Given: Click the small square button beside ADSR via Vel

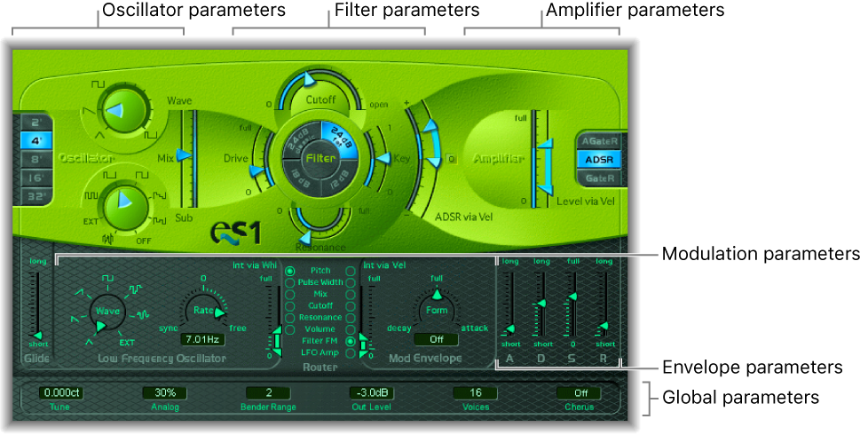Looking at the screenshot, I should (x=452, y=160).
